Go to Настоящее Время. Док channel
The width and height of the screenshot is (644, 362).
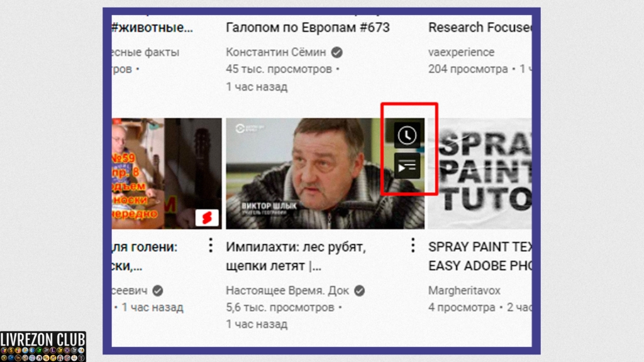point(287,290)
